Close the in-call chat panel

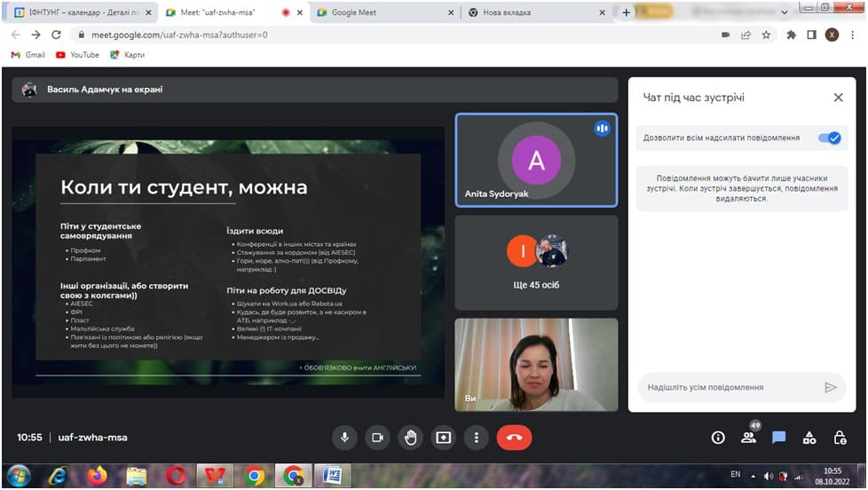click(838, 98)
